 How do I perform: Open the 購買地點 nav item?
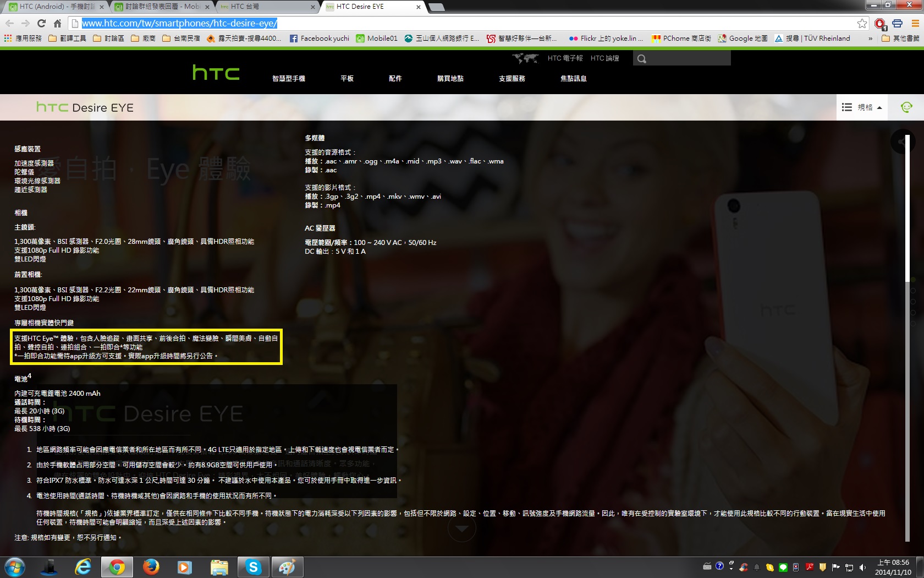[450, 79]
